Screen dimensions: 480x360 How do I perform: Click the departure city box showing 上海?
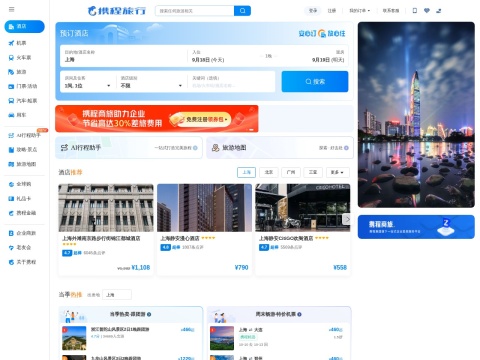click(117, 295)
